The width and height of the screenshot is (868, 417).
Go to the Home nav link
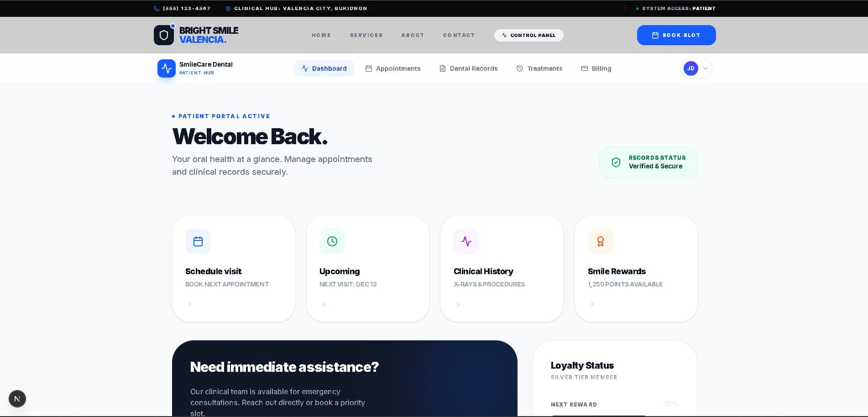[x=321, y=35]
